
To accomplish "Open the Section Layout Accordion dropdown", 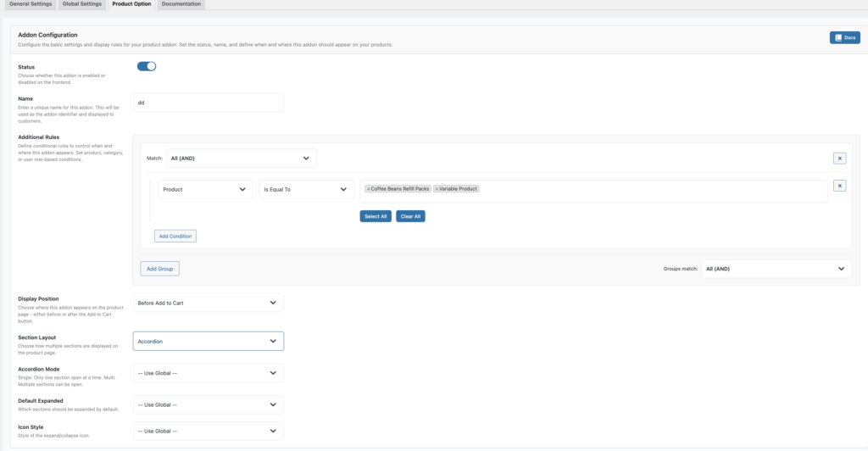I will [x=209, y=341].
